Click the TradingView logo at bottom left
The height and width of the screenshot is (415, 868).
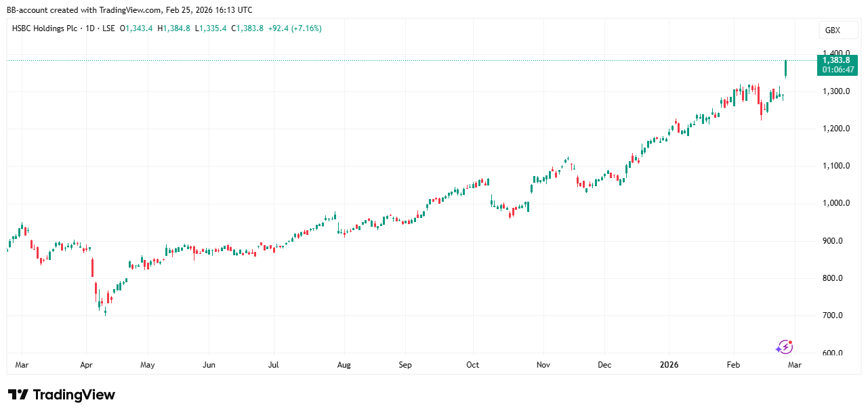(62, 395)
